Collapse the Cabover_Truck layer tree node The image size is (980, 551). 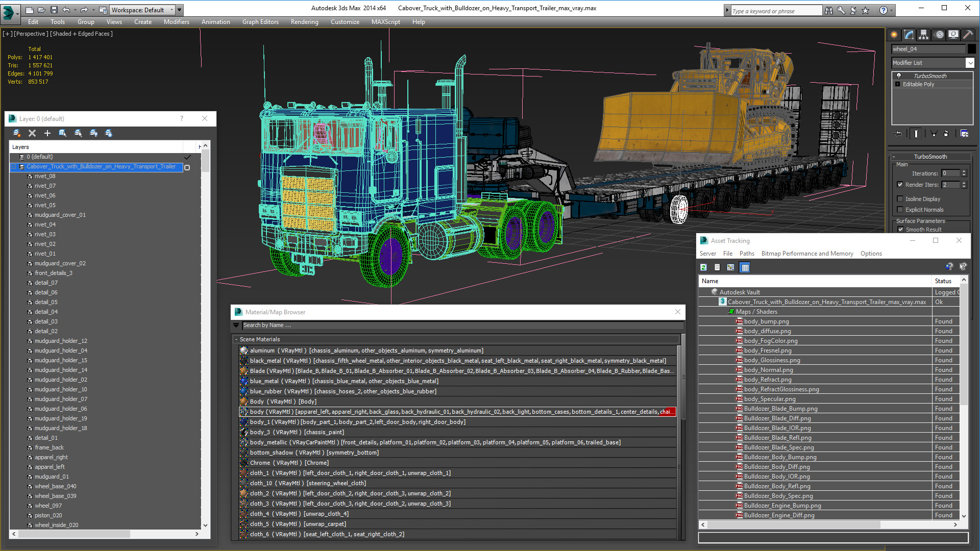click(14, 167)
